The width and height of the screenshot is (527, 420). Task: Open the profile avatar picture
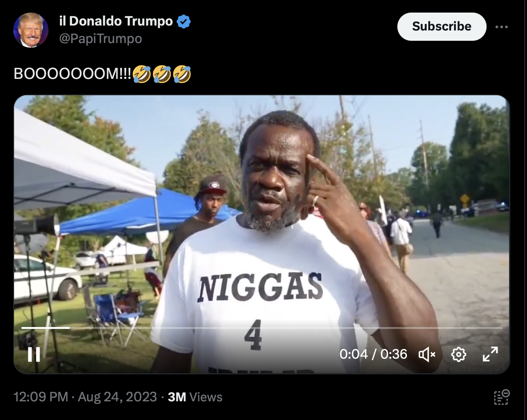pos(31,30)
